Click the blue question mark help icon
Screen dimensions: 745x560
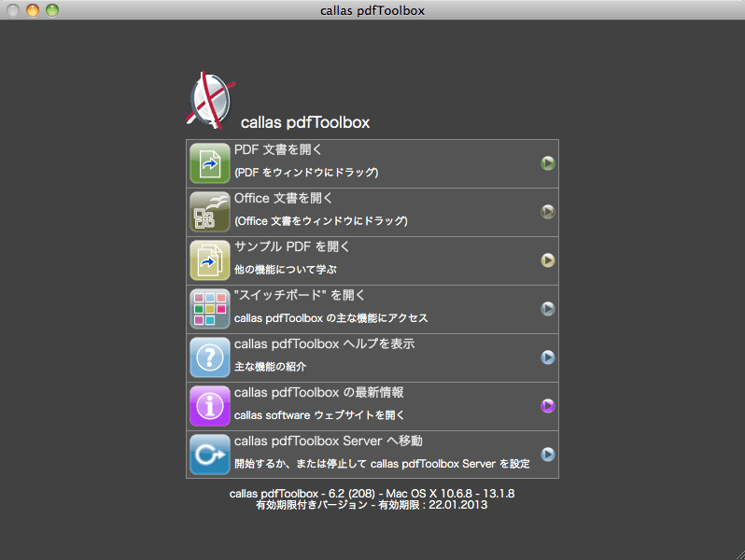[x=210, y=357]
